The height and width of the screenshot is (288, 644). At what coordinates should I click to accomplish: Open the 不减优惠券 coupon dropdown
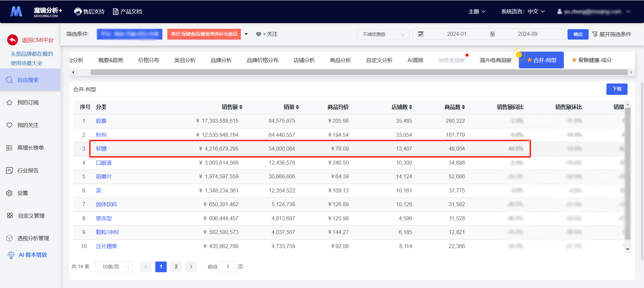point(383,34)
